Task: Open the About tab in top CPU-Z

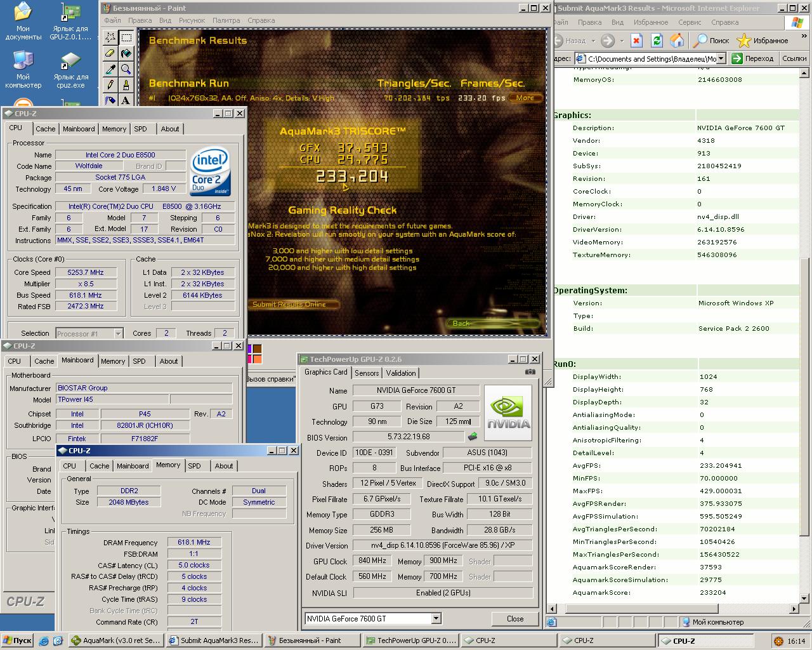Action: coord(169,129)
